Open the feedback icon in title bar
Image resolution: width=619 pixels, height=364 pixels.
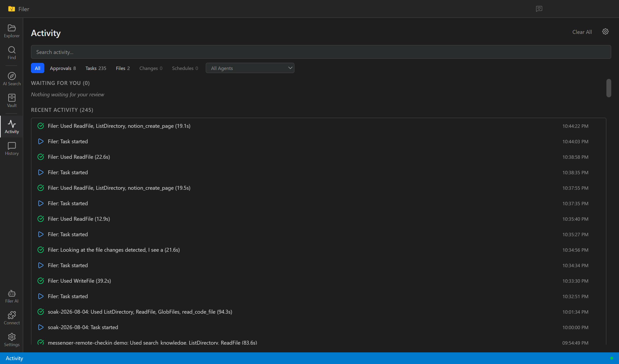point(539,9)
